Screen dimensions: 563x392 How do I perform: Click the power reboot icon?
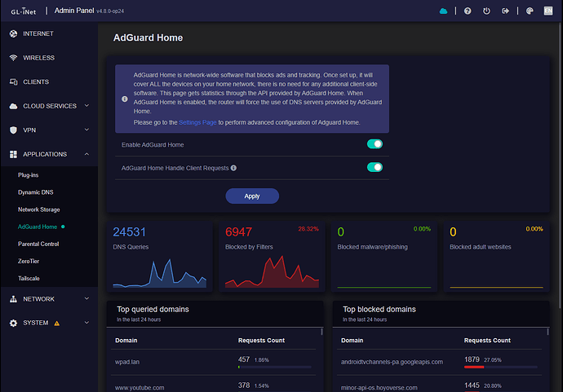(486, 11)
